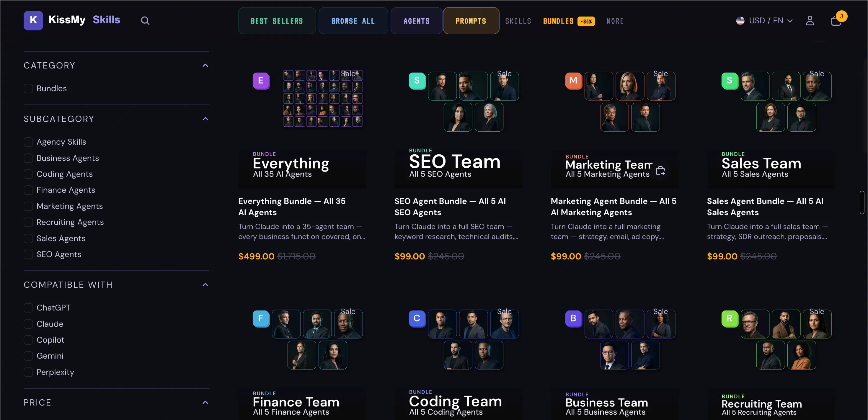This screenshot has height=420, width=868.
Task: Collapse the Compatible With section
Action: (205, 285)
